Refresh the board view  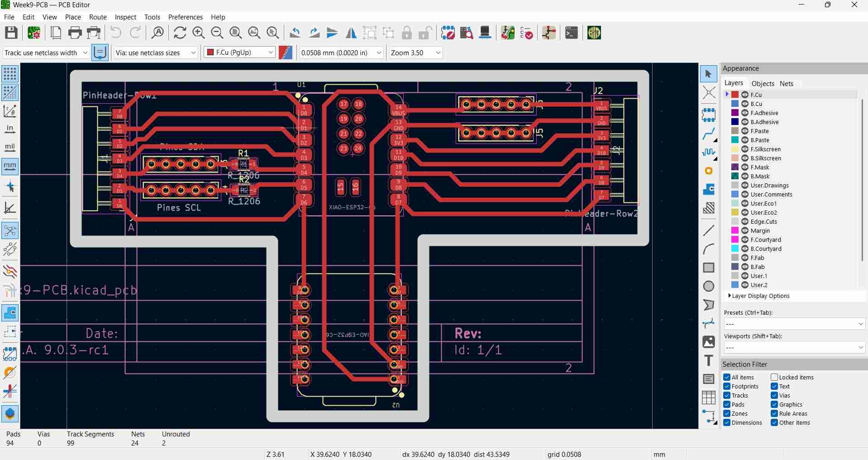click(x=180, y=33)
